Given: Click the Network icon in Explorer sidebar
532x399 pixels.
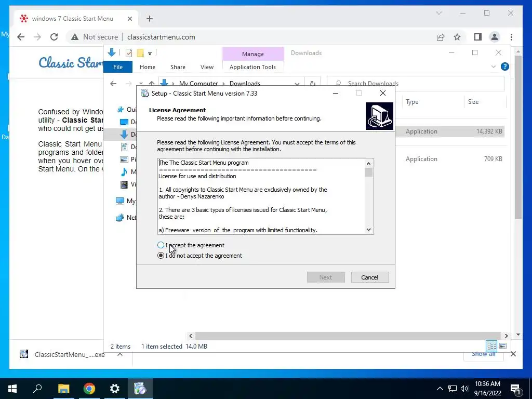Looking at the screenshot, I should tap(120, 218).
